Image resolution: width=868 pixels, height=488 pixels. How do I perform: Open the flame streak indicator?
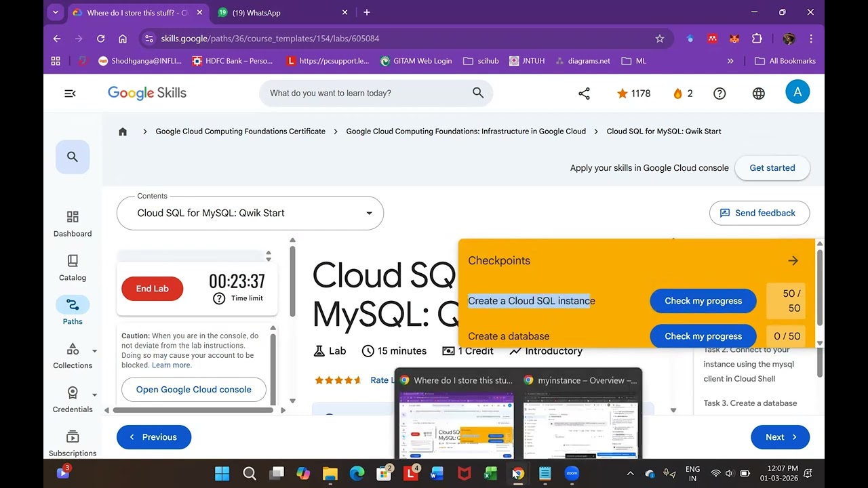pyautogui.click(x=683, y=94)
